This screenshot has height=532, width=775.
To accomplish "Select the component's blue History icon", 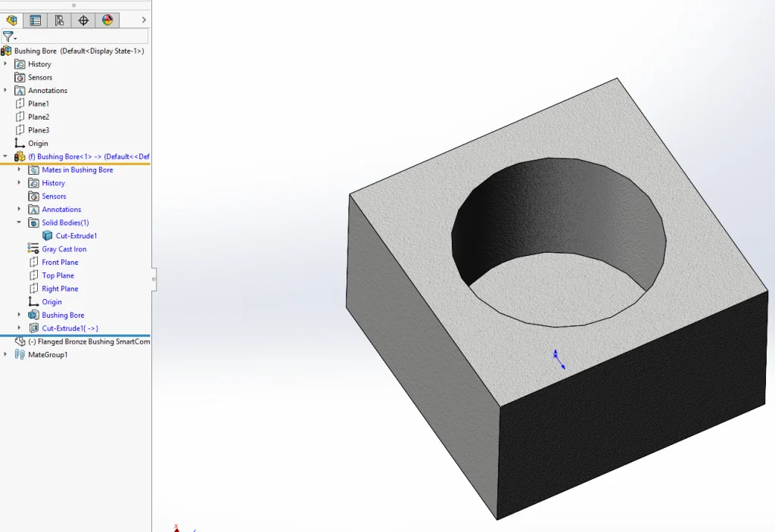I will (33, 183).
